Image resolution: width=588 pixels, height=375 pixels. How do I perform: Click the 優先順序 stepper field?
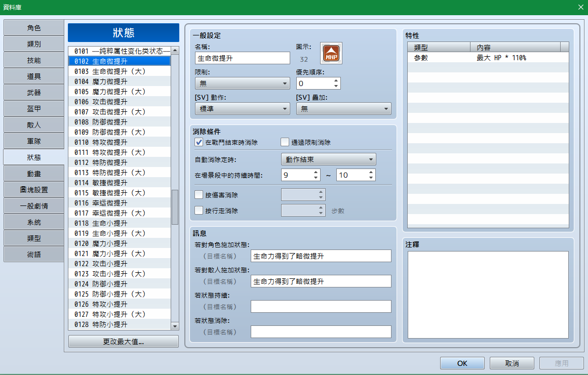[319, 83]
